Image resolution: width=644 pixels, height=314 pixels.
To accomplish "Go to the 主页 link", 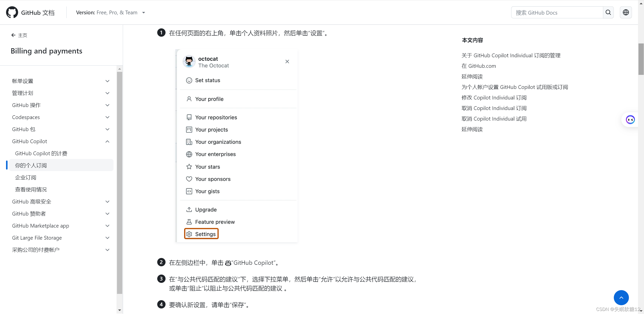I will [22, 35].
